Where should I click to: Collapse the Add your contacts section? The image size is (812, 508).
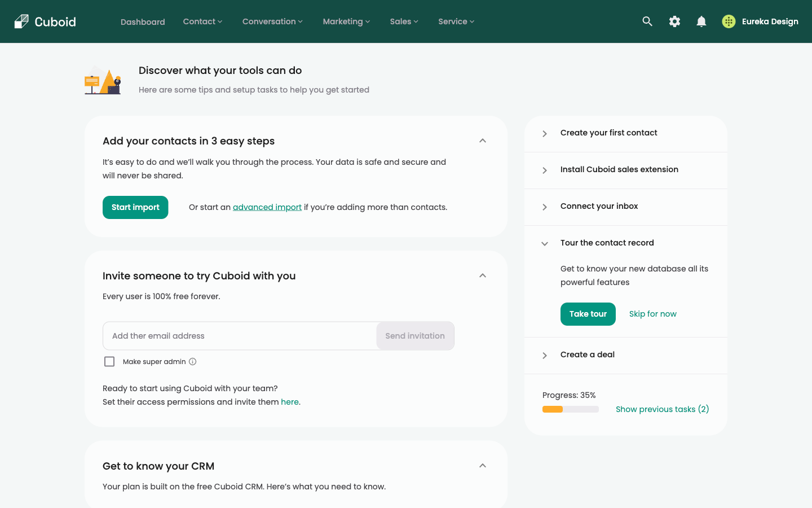tap(483, 141)
